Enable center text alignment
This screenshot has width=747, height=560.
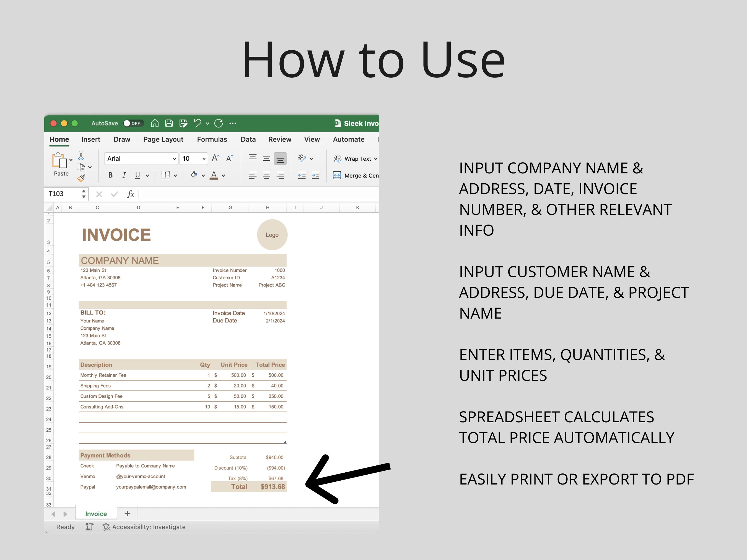[x=266, y=175]
